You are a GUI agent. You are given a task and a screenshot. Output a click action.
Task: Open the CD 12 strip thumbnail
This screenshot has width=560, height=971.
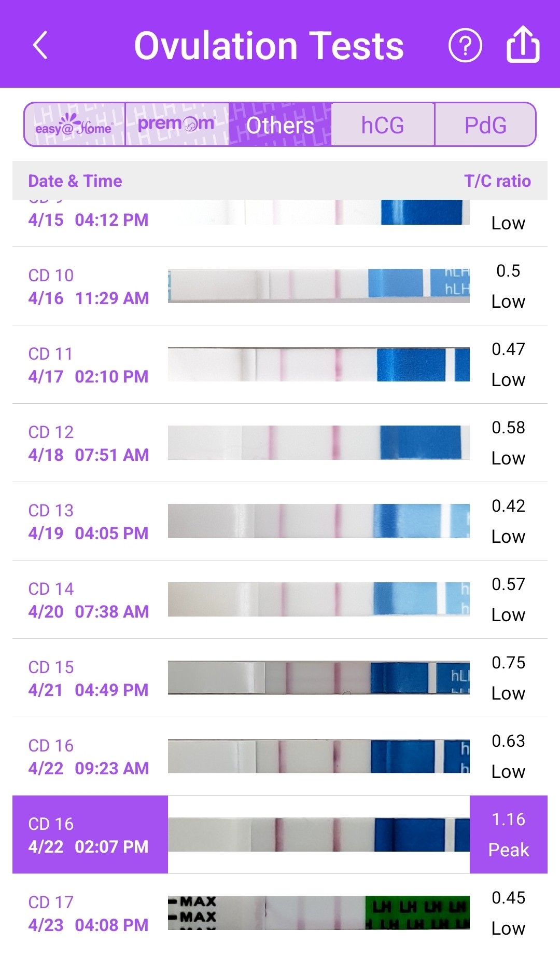(x=318, y=443)
